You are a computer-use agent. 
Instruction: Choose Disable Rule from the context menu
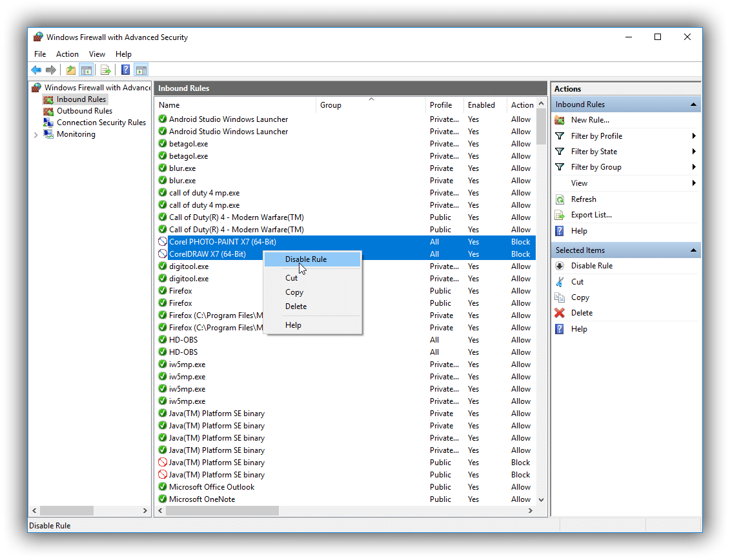click(x=312, y=259)
